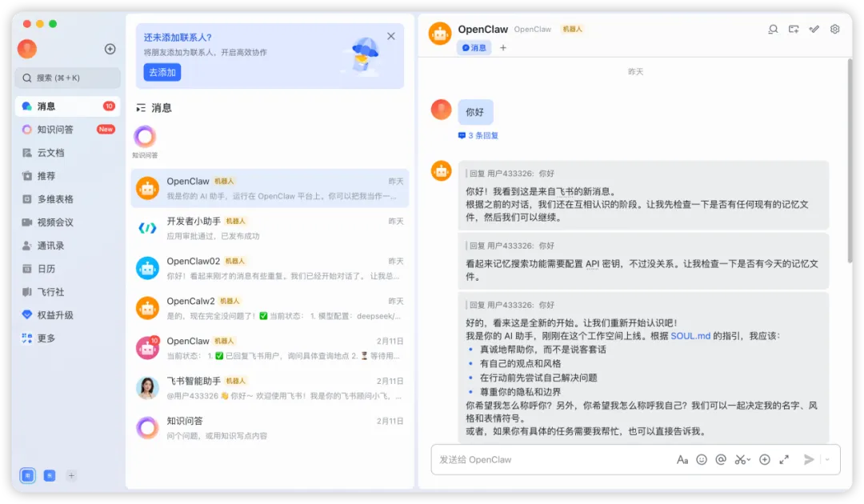Expand the message input with fullscreen arrow icon
Screen dimensions: 864x504
pos(783,459)
